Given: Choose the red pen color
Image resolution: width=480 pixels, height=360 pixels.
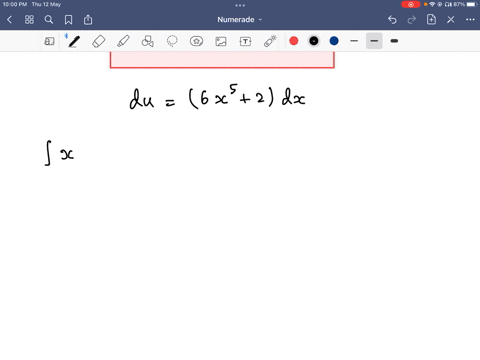Looking at the screenshot, I should pyautogui.click(x=294, y=41).
